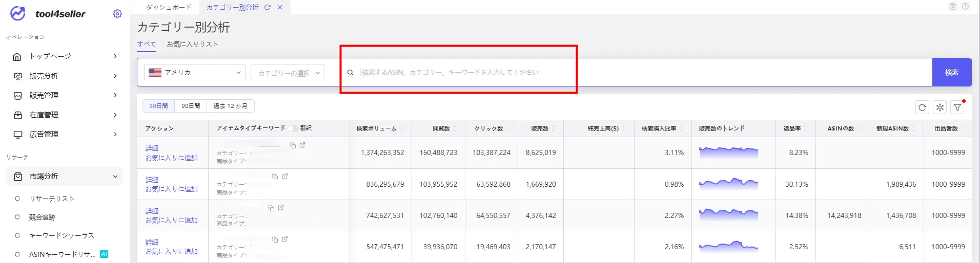Open 競合追跡 in the sidebar
This screenshot has width=980, height=263.
point(42,217)
